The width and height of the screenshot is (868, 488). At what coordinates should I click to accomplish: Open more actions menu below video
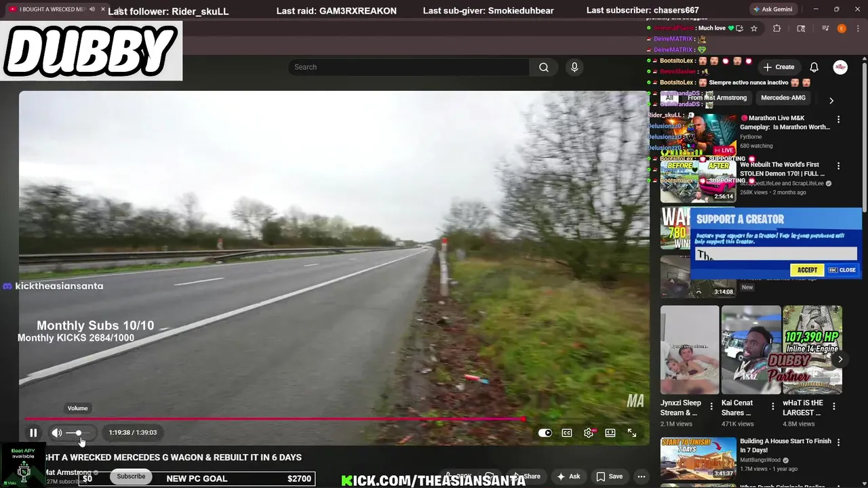(x=642, y=476)
